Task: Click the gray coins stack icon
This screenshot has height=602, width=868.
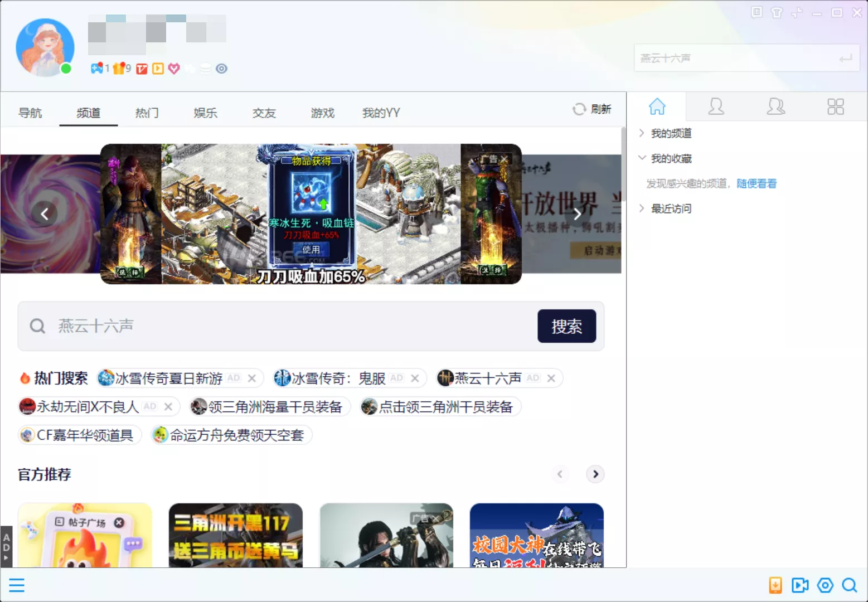Action: coord(205,69)
